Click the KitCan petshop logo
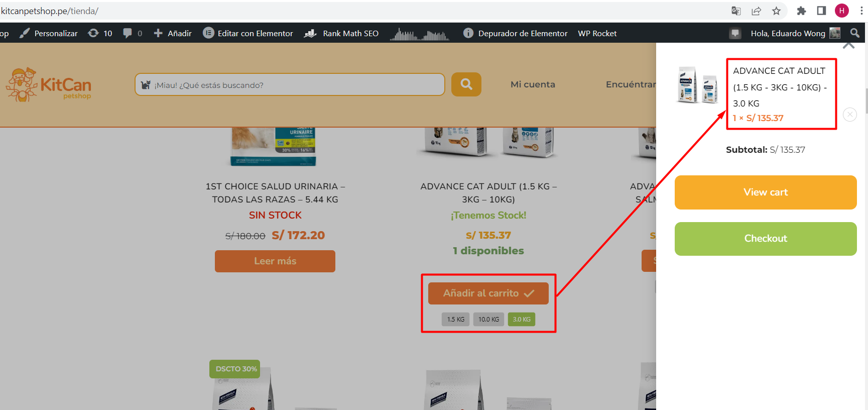 (49, 84)
